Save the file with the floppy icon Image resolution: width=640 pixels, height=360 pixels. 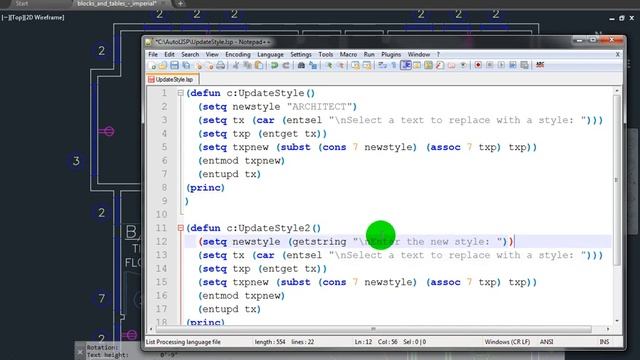click(174, 65)
